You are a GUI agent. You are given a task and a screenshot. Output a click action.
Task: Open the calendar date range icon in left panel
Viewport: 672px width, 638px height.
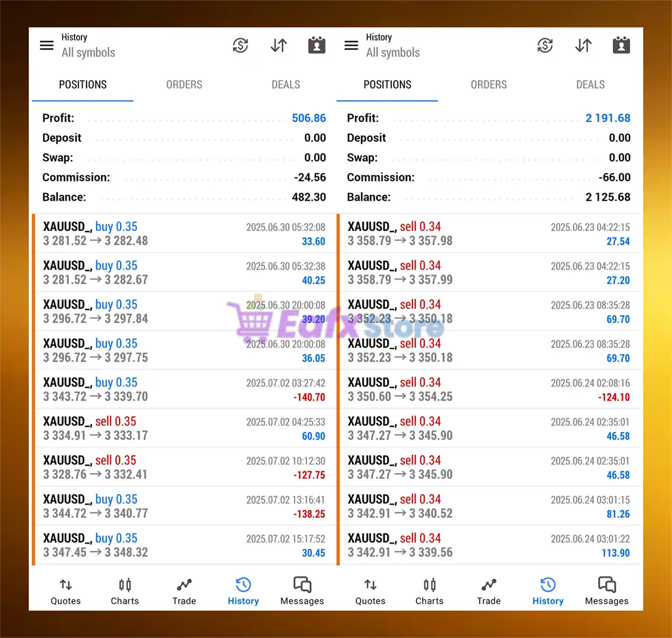(317, 45)
